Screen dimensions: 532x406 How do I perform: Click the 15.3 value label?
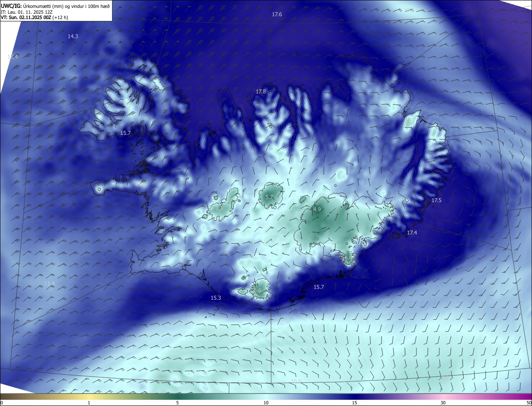(216, 298)
